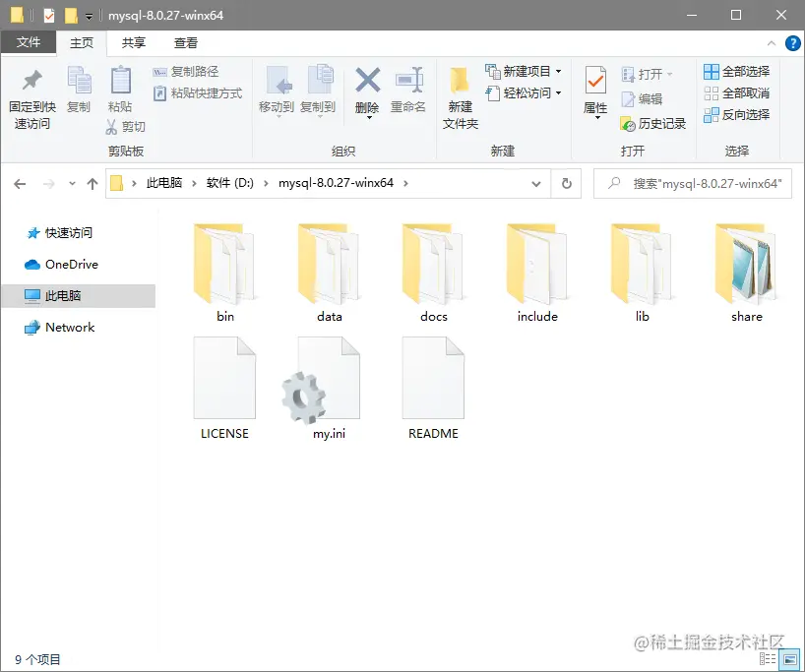Click 此电脑 in the address bar

tap(164, 183)
